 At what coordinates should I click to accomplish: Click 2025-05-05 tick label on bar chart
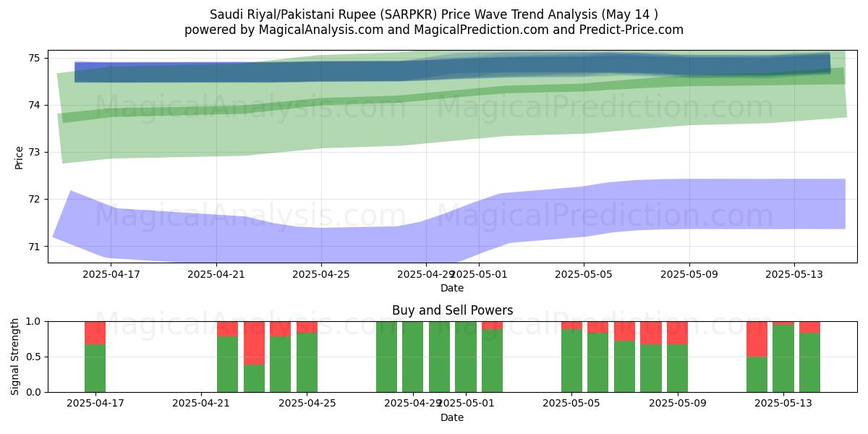coord(572,404)
